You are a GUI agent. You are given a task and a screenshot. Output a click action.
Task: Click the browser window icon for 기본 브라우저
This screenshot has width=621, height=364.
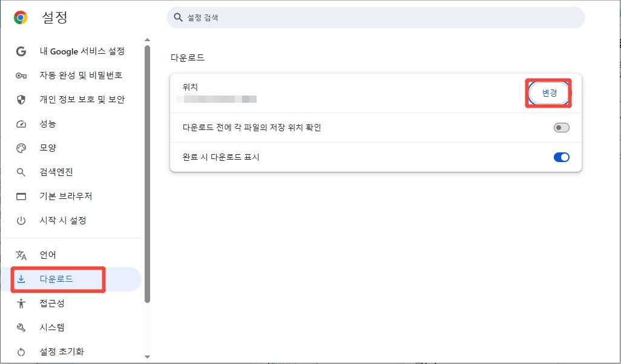pos(21,197)
